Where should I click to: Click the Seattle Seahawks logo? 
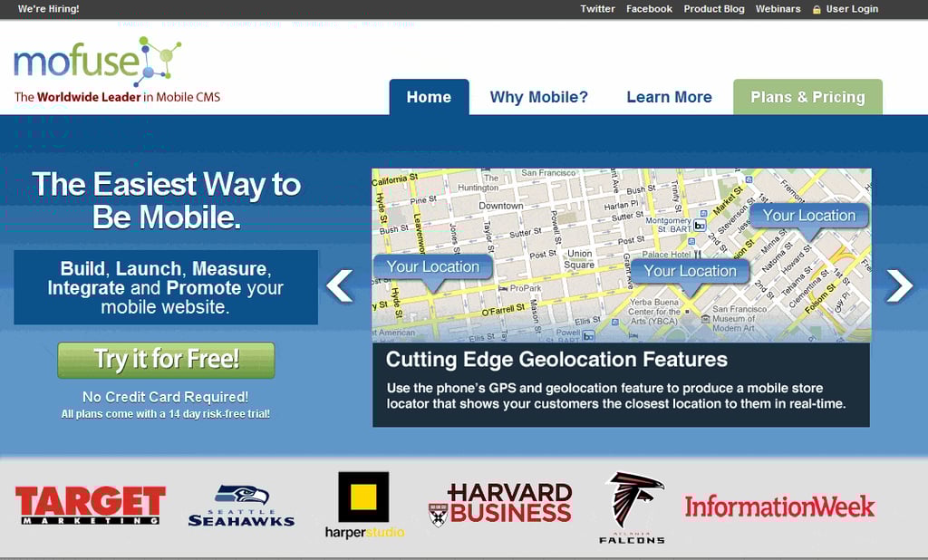(241, 506)
